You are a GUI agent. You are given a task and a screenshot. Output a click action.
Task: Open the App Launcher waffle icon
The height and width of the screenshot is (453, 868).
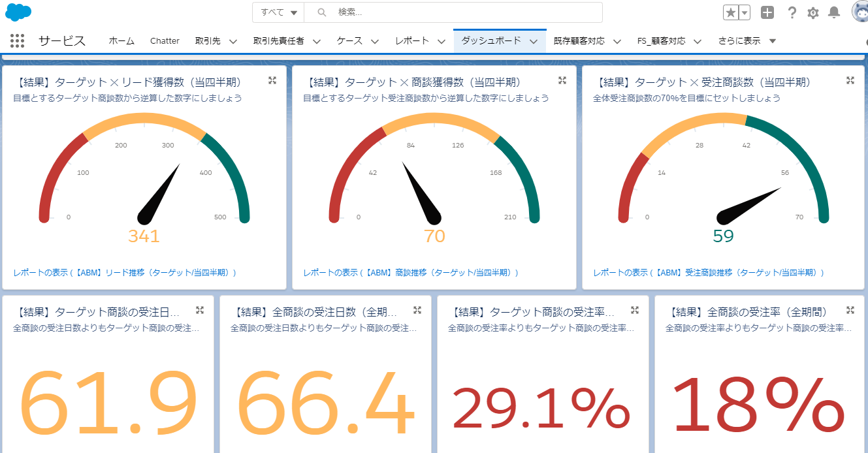(x=17, y=40)
